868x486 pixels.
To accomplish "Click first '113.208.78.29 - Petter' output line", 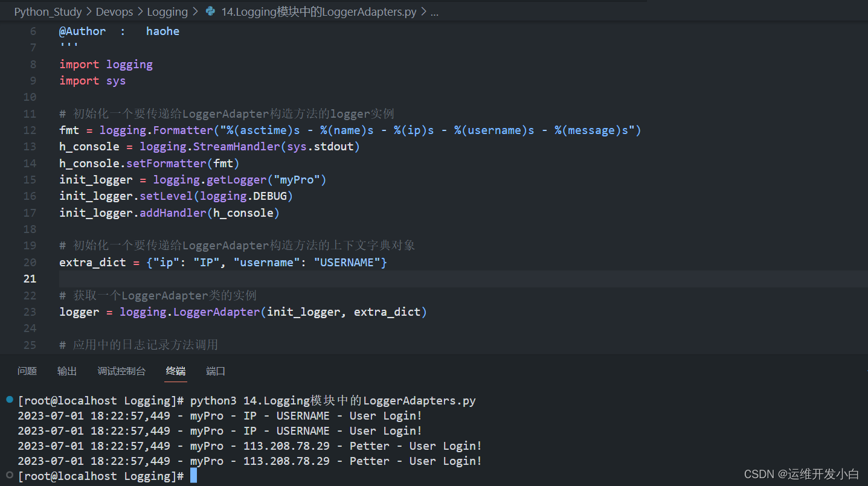I will (x=249, y=446).
